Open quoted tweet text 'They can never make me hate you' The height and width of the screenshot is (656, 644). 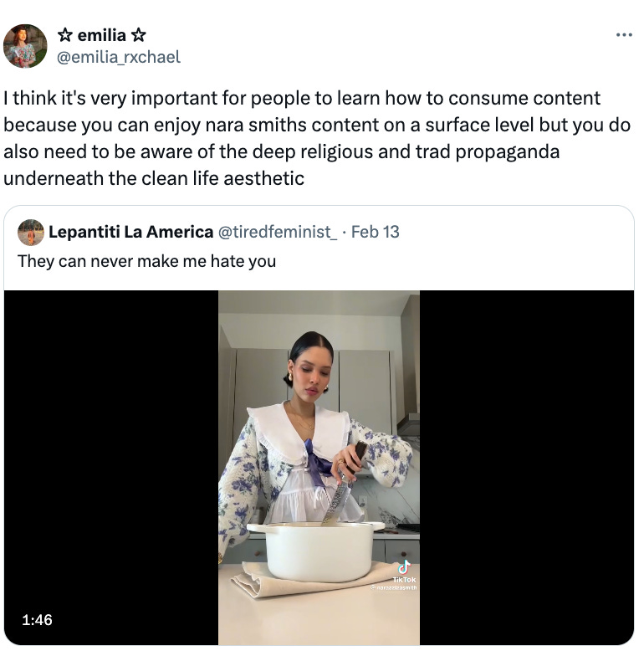tap(147, 261)
